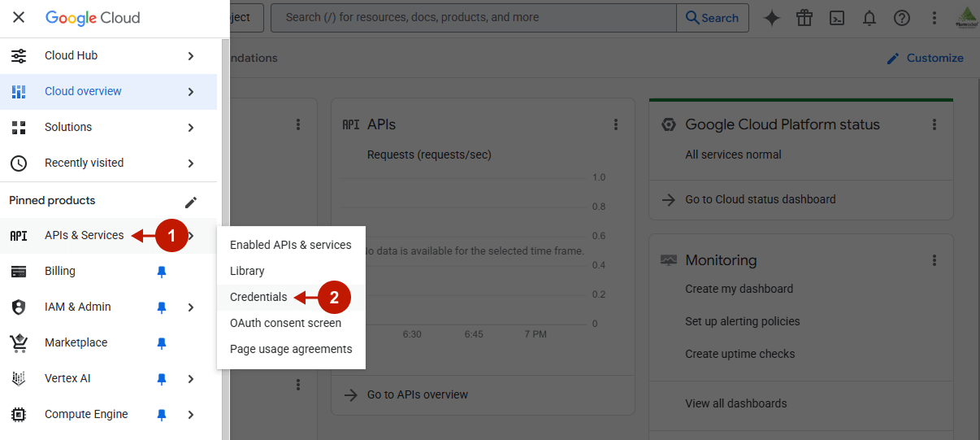This screenshot has height=440, width=980.
Task: Unpin Marketplace using its pin icon
Action: (x=162, y=343)
